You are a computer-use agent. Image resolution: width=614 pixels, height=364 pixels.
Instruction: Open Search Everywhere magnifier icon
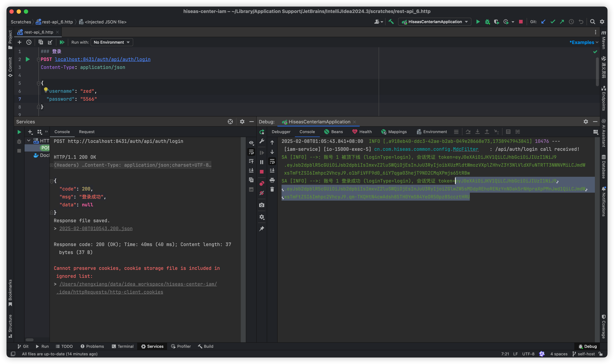tap(592, 22)
